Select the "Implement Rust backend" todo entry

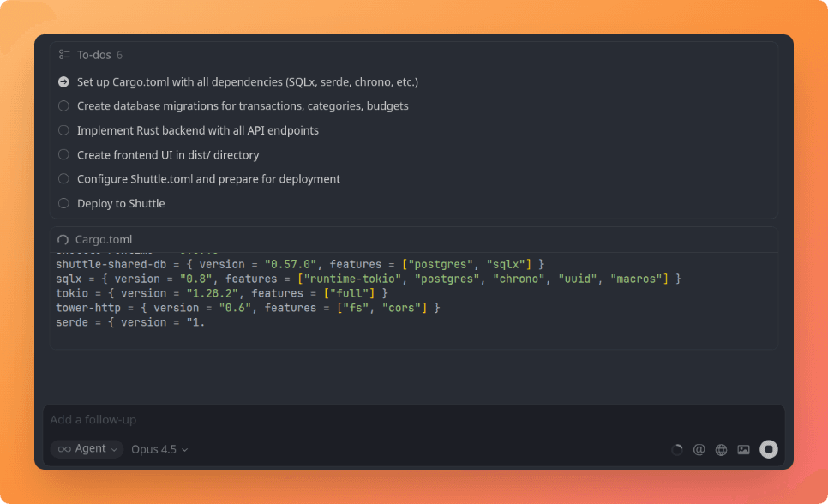pyautogui.click(x=197, y=130)
